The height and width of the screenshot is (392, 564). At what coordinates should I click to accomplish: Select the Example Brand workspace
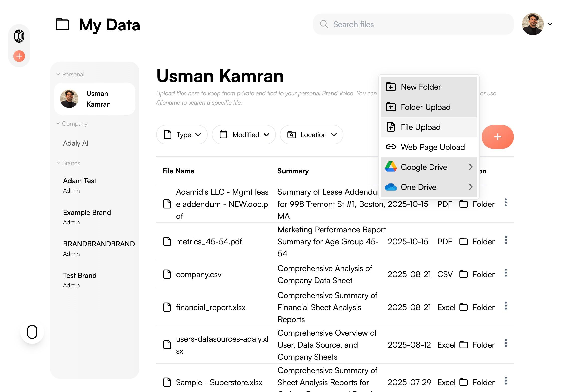(x=87, y=213)
